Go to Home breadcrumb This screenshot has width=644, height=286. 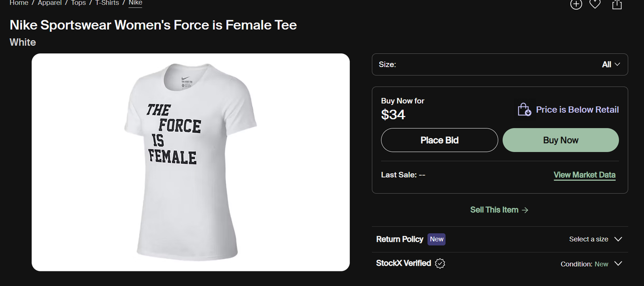coord(19,3)
